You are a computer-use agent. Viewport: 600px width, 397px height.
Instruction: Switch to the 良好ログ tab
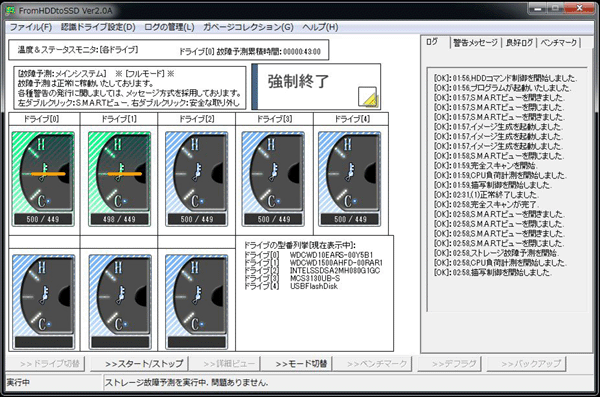pos(519,43)
